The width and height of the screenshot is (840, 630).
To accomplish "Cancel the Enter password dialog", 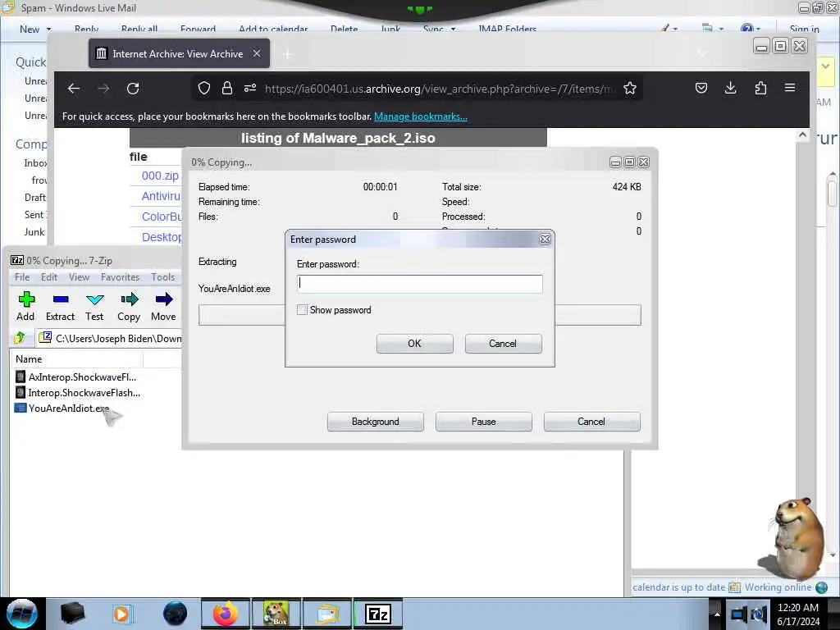I will tap(503, 344).
